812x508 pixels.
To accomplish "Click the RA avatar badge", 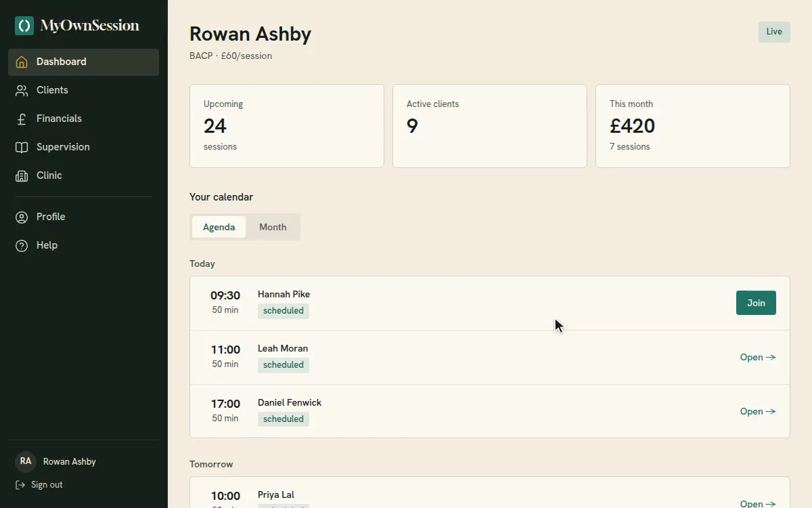I will [26, 461].
